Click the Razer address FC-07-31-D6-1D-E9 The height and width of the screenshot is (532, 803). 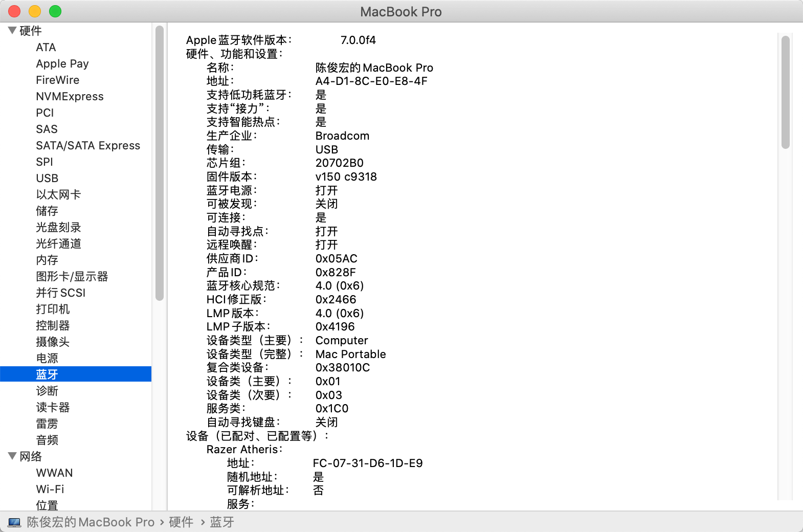click(368, 463)
